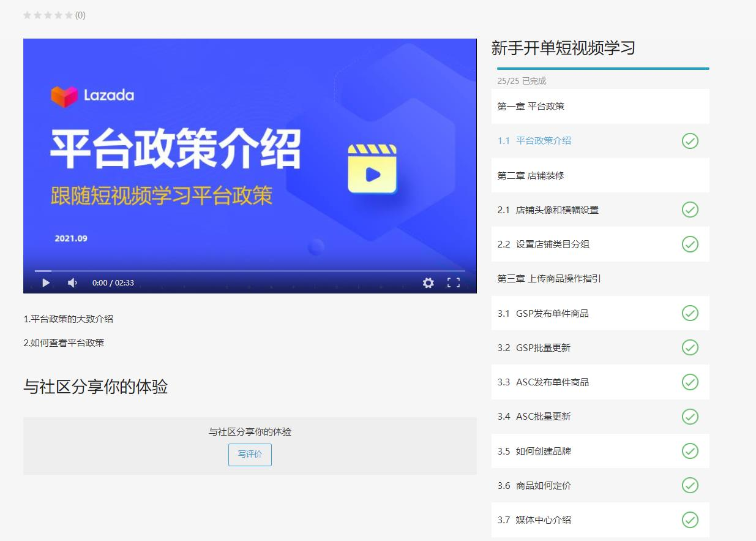Select lesson 3.4 ASC批量更新
The image size is (756, 541).
point(543,417)
